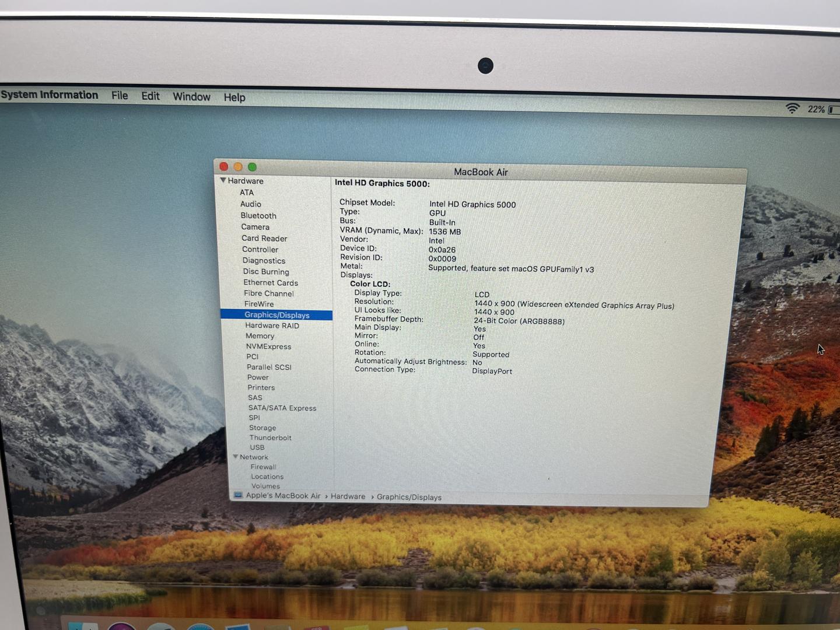Click the "0x0009" Revision ID value
Screen dimensions: 840x630
coord(442,258)
